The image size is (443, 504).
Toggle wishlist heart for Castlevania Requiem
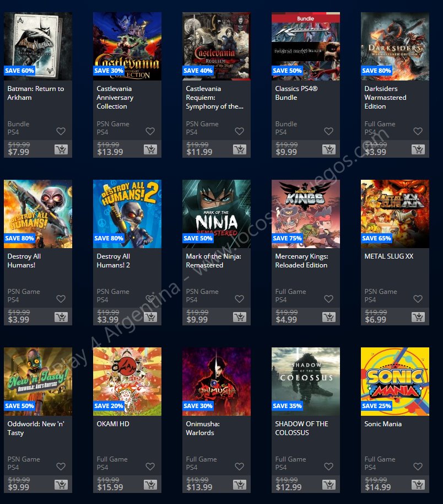click(x=239, y=131)
